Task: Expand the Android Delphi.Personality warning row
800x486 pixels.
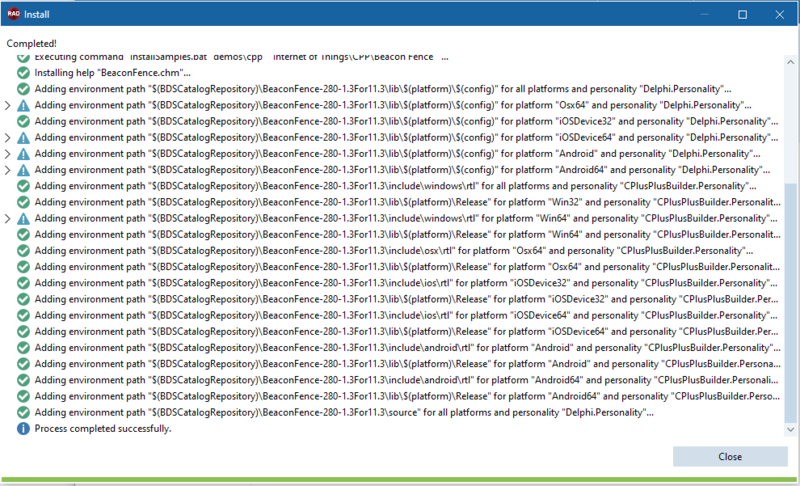Action: coord(7,154)
